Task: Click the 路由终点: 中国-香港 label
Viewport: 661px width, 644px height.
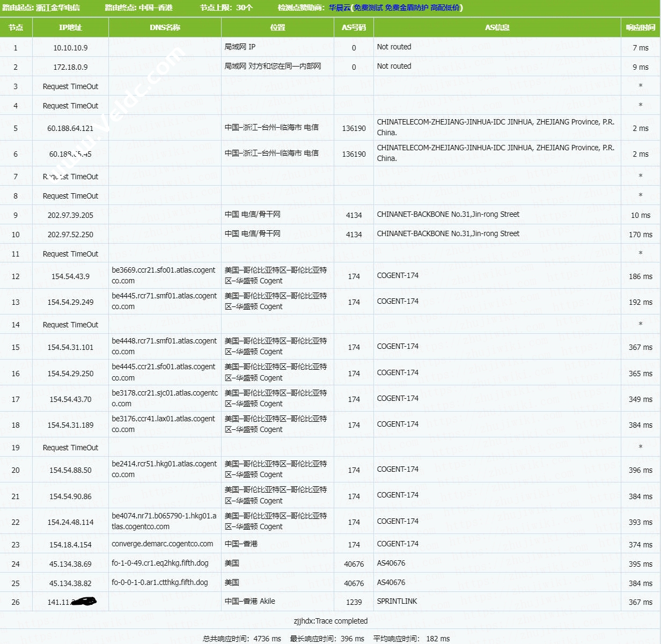Action: click(x=138, y=8)
